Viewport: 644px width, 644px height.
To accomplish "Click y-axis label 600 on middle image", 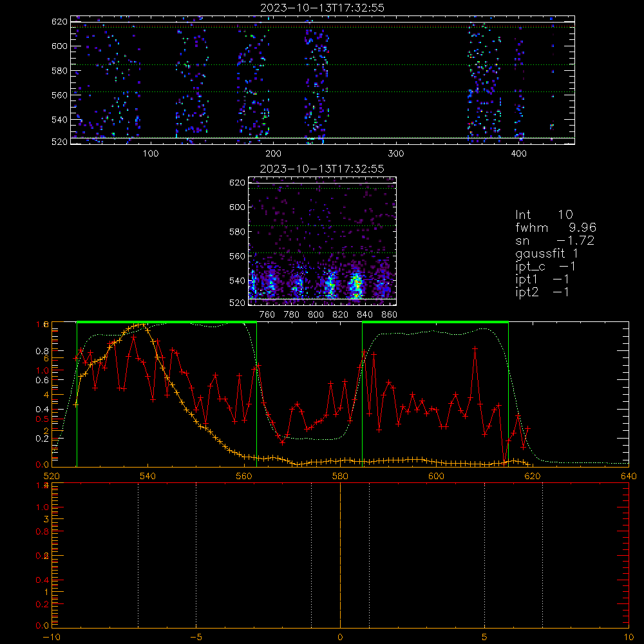I will 237,207.
